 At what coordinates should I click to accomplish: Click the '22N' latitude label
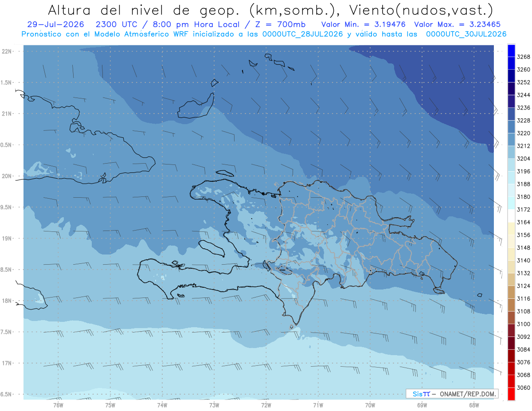tap(7, 51)
